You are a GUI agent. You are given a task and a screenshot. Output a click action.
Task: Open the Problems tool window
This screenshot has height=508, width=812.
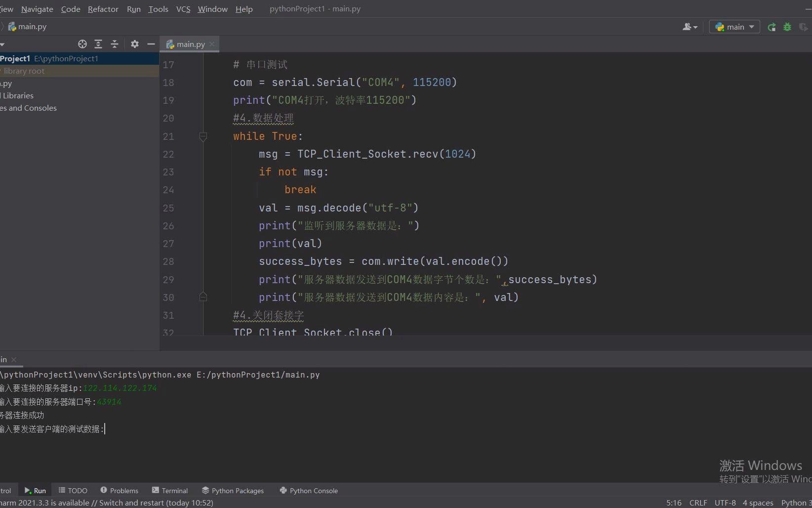pyautogui.click(x=119, y=491)
